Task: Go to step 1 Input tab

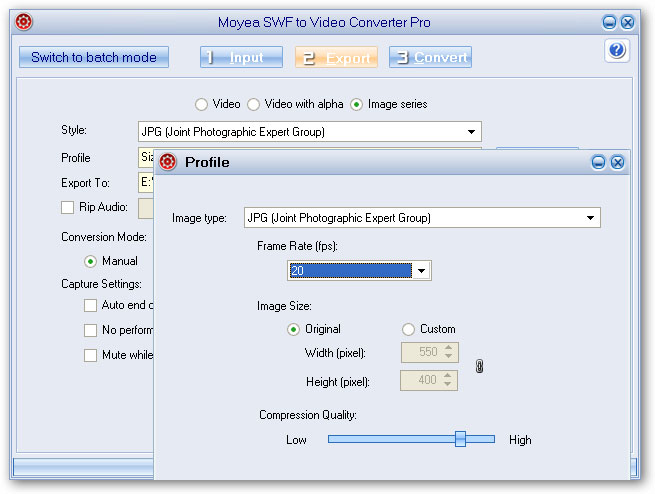Action: (x=241, y=57)
